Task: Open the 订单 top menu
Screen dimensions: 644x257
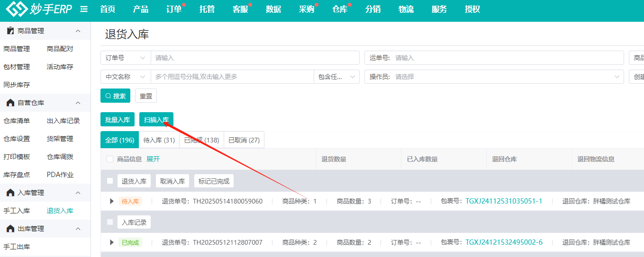Action: [174, 9]
